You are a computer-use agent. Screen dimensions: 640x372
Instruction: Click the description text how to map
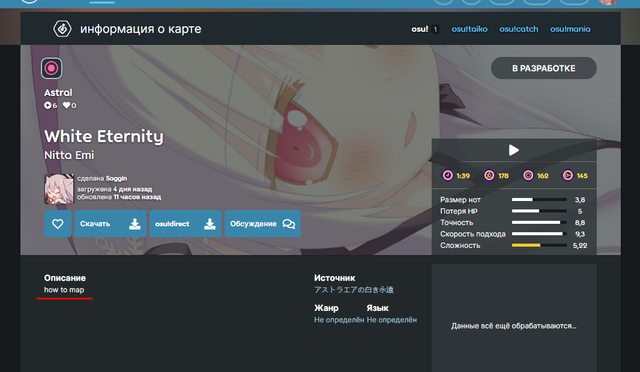(64, 290)
